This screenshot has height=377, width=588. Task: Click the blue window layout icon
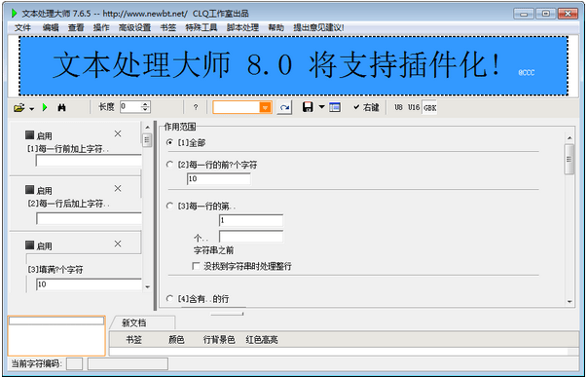coord(335,107)
